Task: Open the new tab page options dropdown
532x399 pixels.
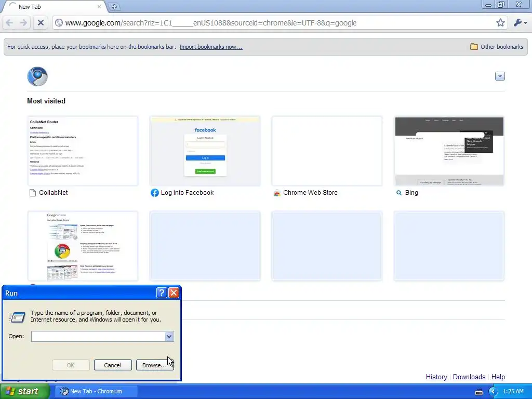Action: click(500, 76)
